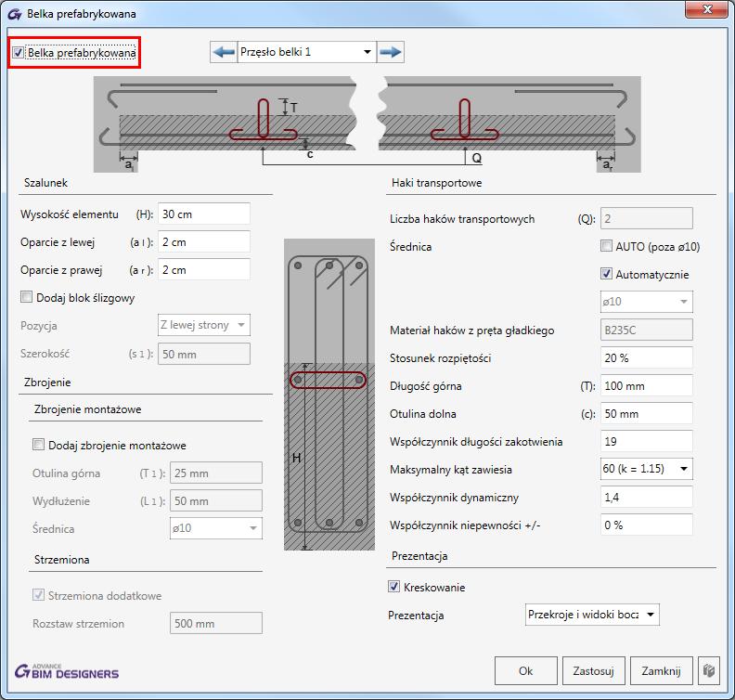Check AUTO (poza ø10) option
735x700 pixels.
[606, 246]
